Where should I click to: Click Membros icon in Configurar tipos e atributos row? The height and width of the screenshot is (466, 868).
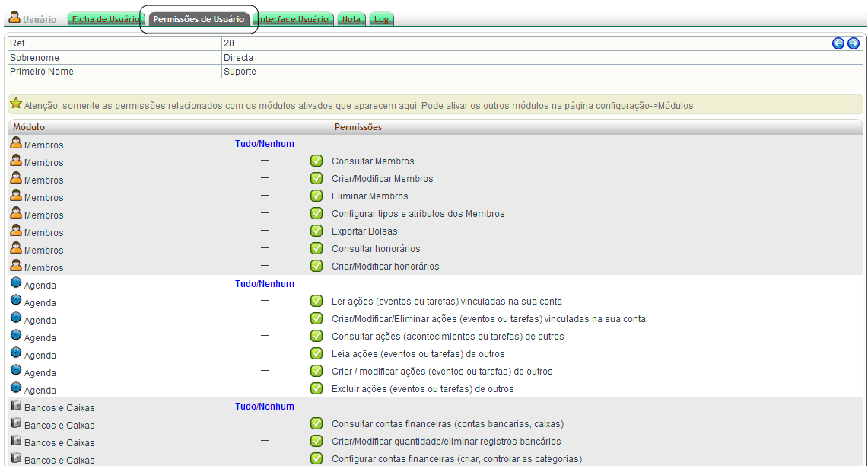point(16,214)
